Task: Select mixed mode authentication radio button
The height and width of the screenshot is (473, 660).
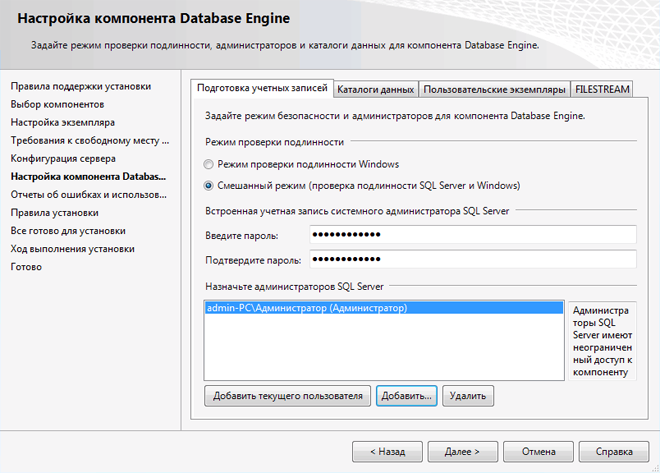Action: 208,185
